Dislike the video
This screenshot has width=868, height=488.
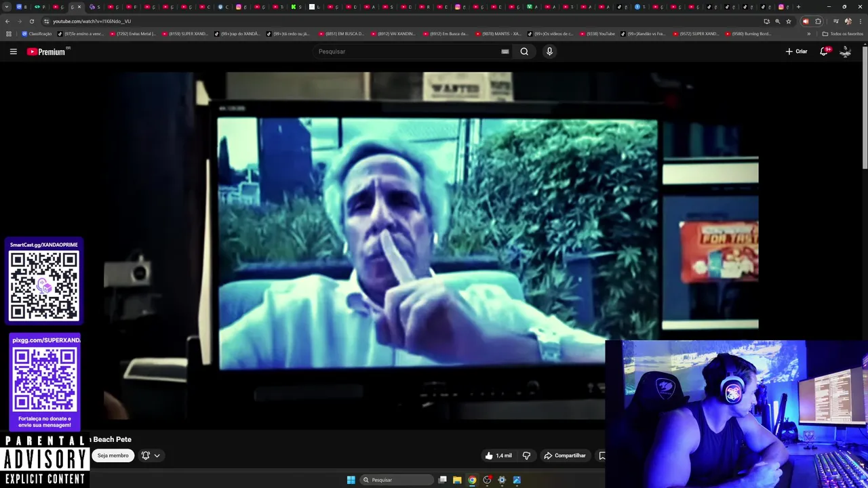(526, 455)
